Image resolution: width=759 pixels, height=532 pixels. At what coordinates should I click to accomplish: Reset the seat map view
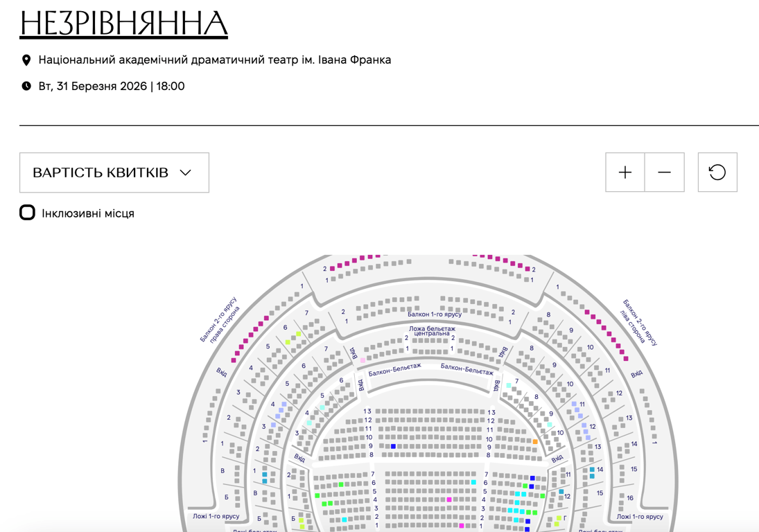(x=717, y=172)
